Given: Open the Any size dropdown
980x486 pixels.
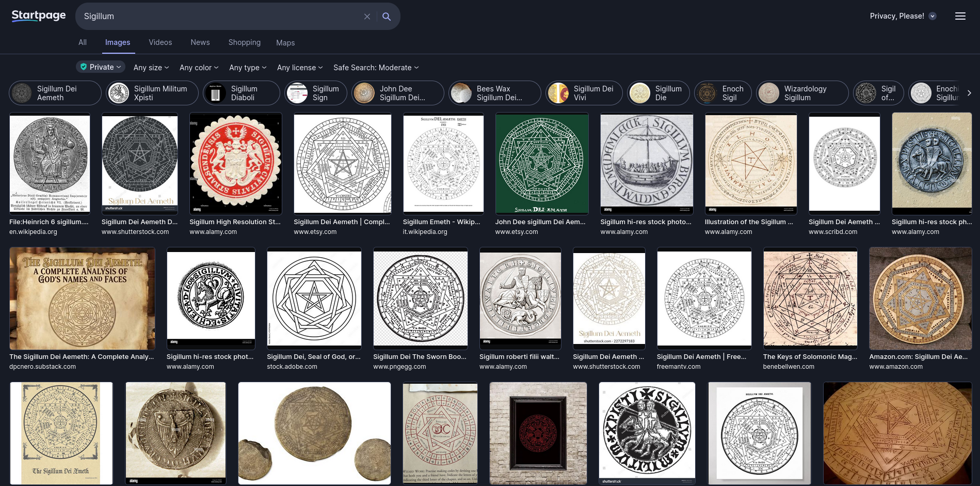Looking at the screenshot, I should click(151, 68).
